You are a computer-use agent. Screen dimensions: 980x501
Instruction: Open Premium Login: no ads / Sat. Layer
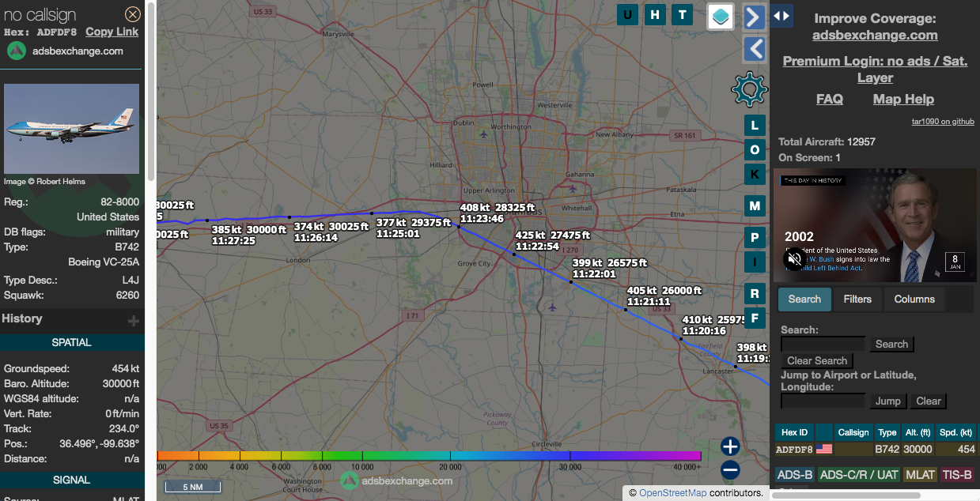point(875,69)
